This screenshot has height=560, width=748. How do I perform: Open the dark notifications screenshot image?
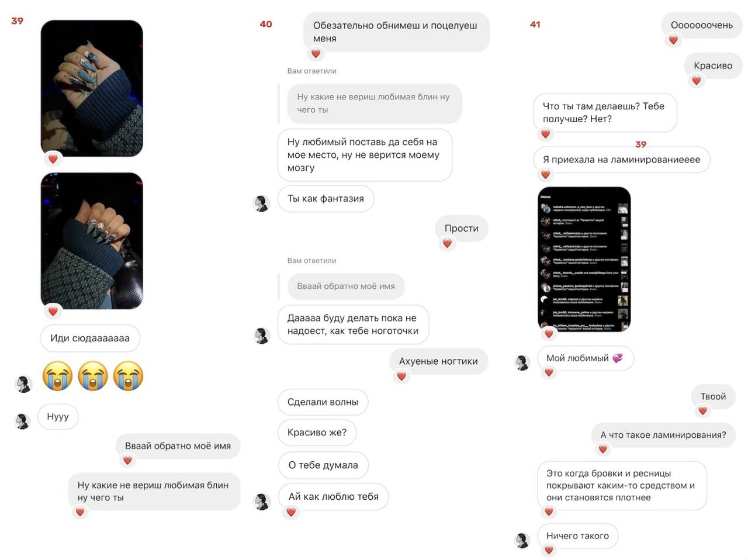584,260
